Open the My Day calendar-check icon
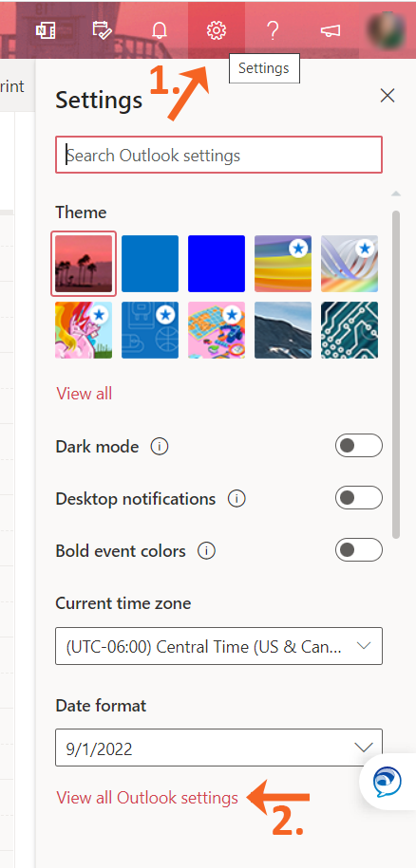The width and height of the screenshot is (416, 868). click(102, 30)
